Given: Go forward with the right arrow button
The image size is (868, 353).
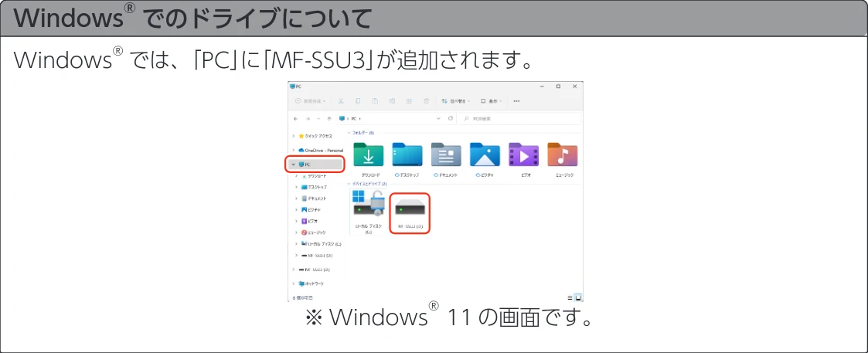Looking at the screenshot, I should [x=307, y=119].
